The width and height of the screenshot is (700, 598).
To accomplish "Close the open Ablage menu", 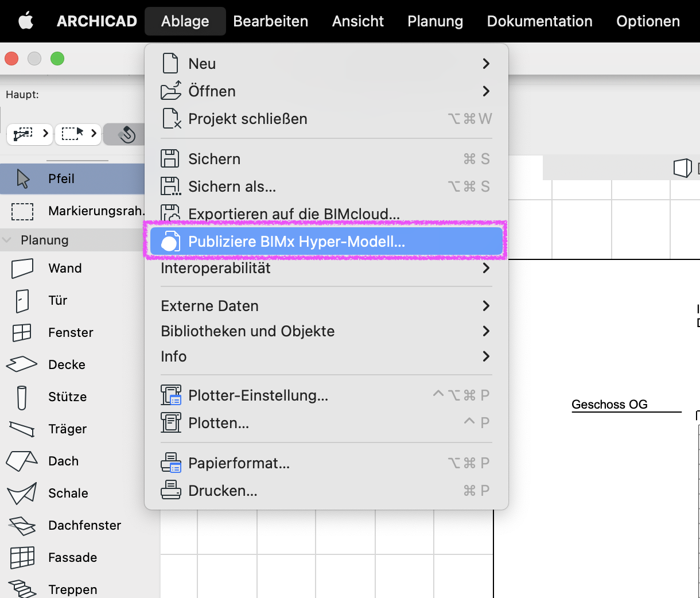I will coord(185,21).
